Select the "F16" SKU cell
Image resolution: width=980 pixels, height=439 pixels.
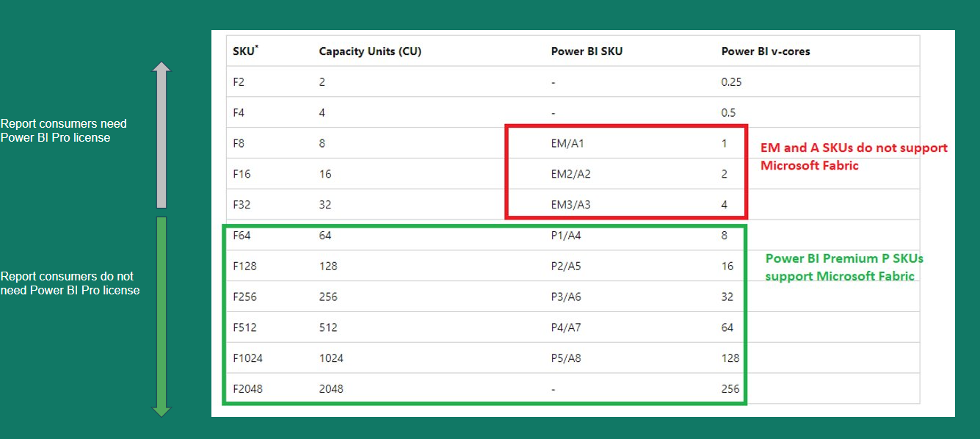click(x=242, y=174)
